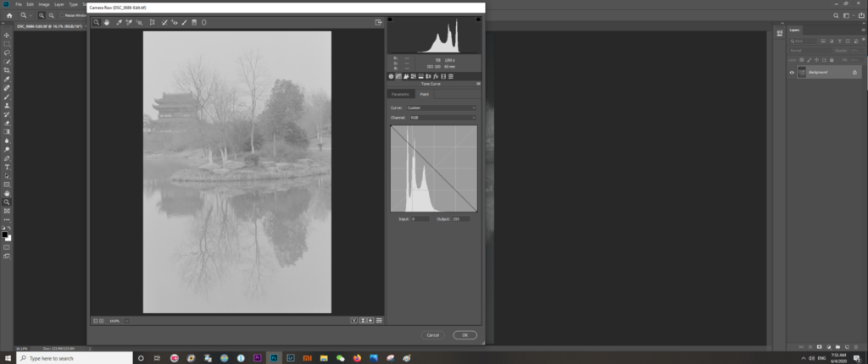868x364 pixels.
Task: Select Photoshop Lasso tool
Action: click(x=7, y=52)
